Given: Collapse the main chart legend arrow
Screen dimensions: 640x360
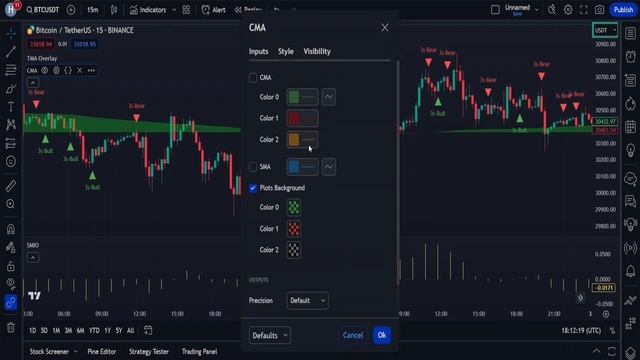Looking at the screenshot, I should [x=33, y=83].
